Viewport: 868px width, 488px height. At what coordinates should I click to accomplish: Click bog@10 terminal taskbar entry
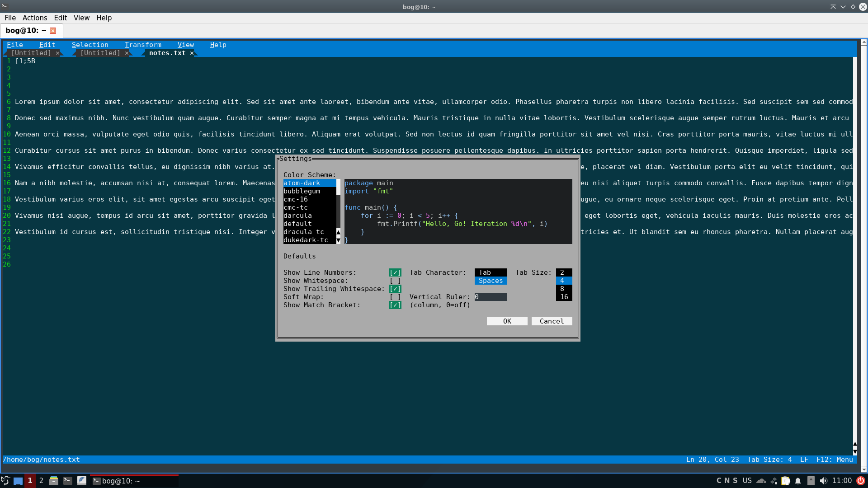[x=135, y=481]
